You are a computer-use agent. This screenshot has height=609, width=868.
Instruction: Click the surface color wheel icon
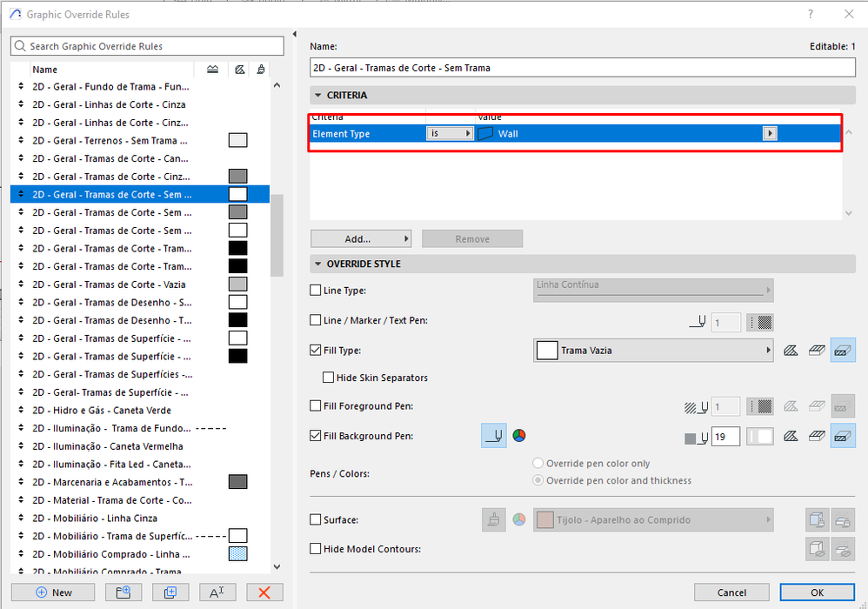pyautogui.click(x=518, y=520)
